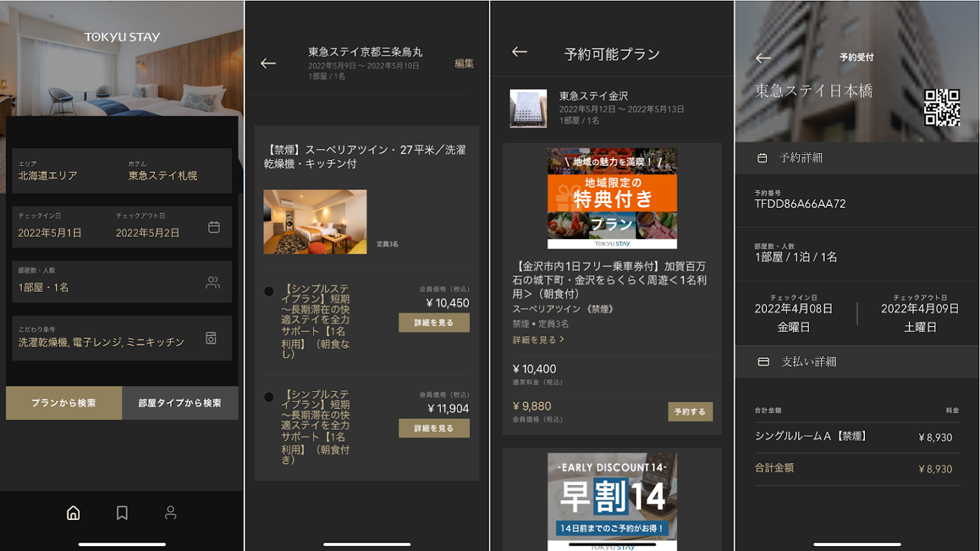The height and width of the screenshot is (551, 980).
Task: Tap the washing machine icon in こだわり条件 row
Action: click(212, 338)
